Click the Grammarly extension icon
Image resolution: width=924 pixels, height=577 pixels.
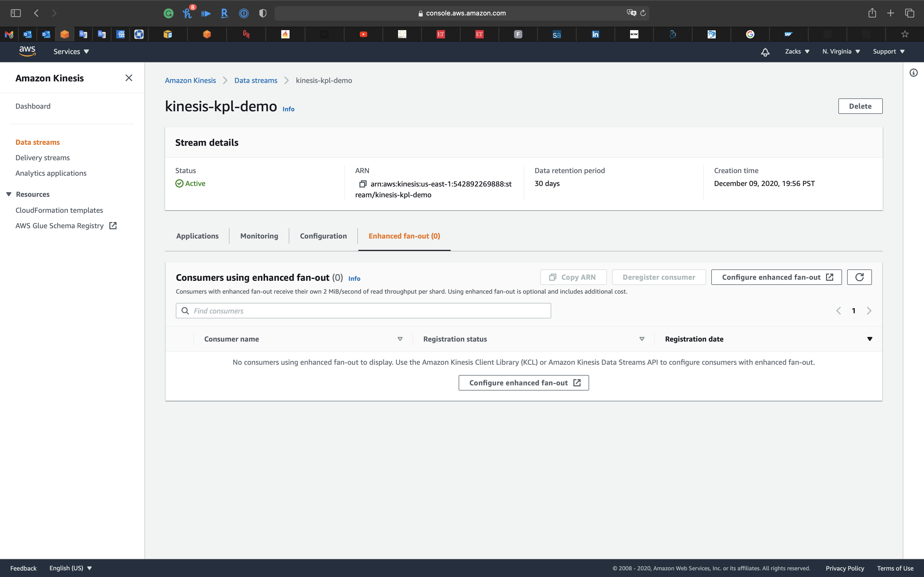(x=168, y=14)
